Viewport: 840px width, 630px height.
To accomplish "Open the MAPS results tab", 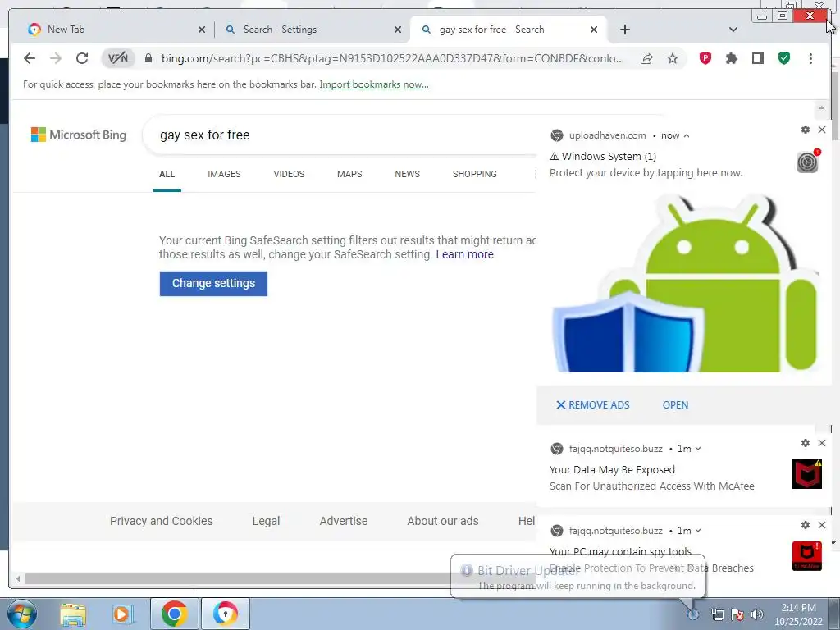I will 349,174.
